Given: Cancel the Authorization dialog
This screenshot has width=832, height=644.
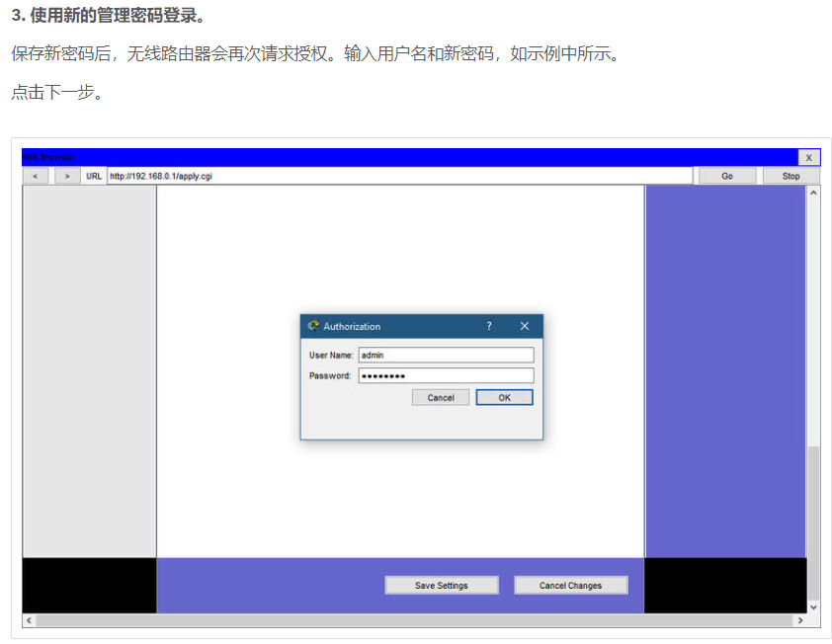Looking at the screenshot, I should click(x=440, y=397).
